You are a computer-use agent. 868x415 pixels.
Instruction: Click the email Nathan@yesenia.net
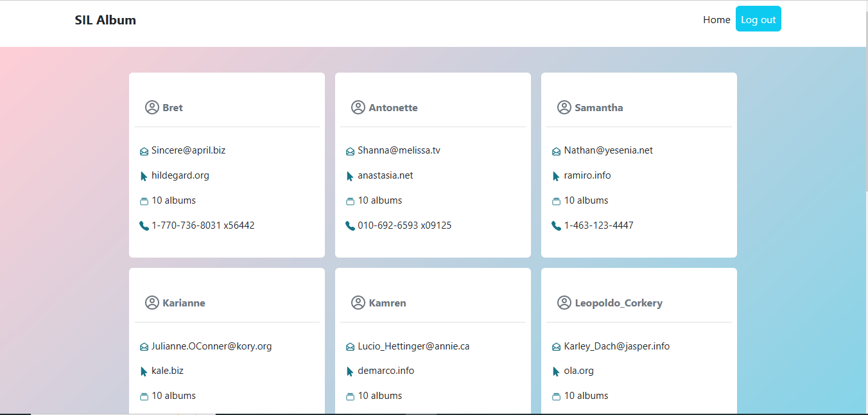(x=609, y=150)
